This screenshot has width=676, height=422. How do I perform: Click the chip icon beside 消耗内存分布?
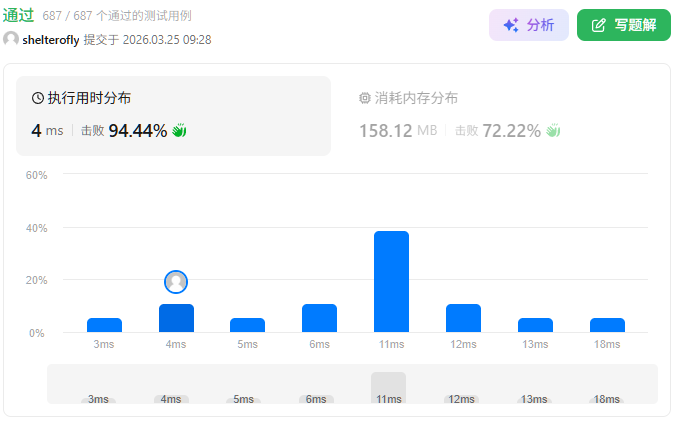pos(365,98)
